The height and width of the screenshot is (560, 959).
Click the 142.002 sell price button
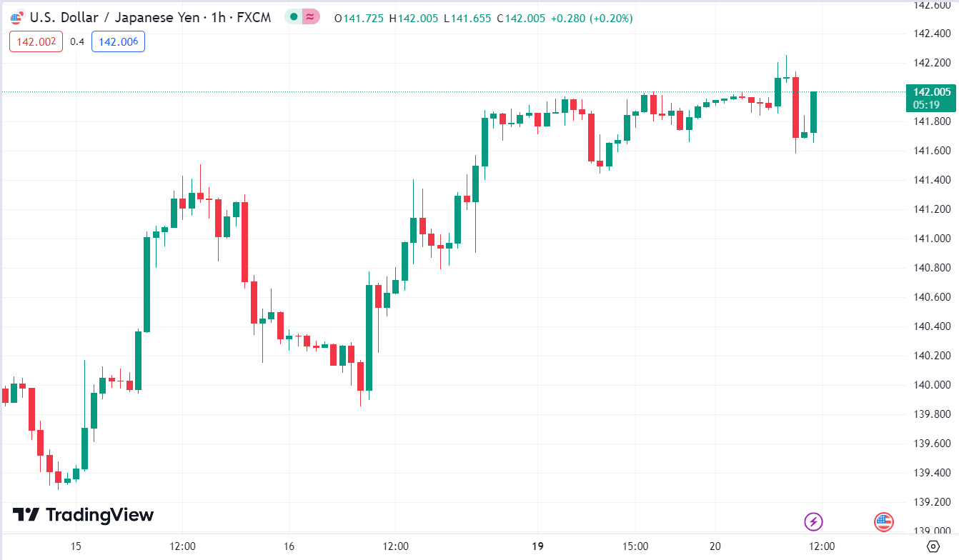(36, 41)
